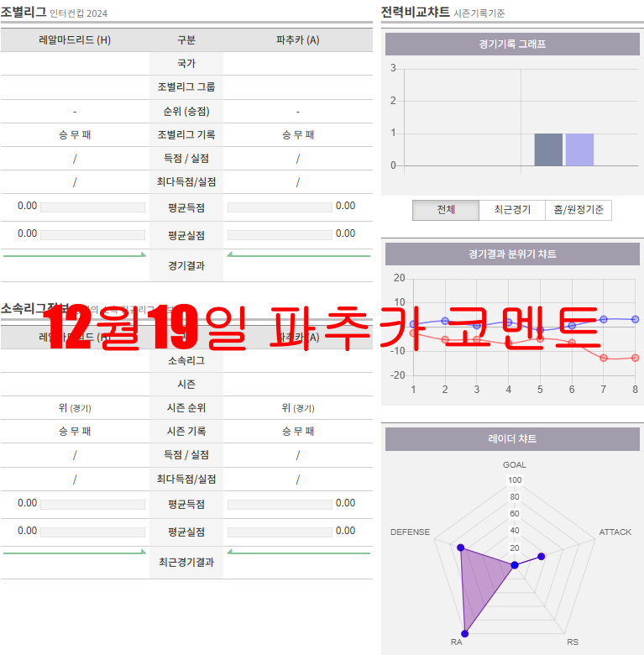This screenshot has width=644, height=655.
Task: Click blue data point at game 8
Action: click(x=636, y=319)
